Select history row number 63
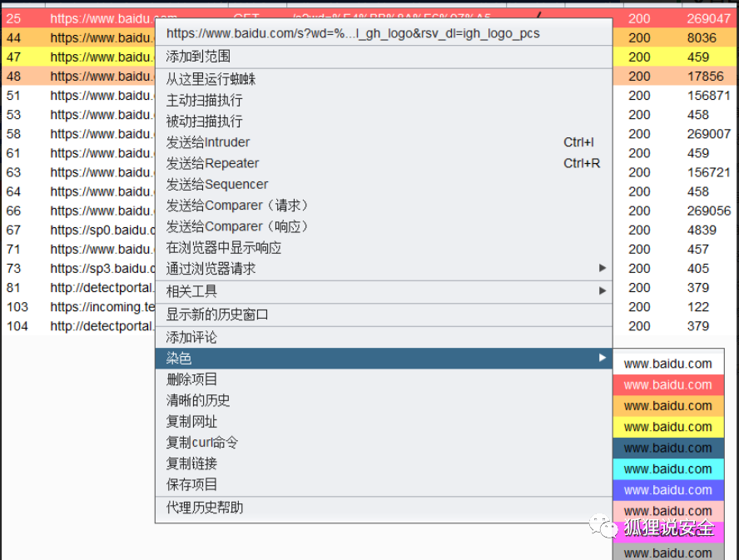 point(13,172)
